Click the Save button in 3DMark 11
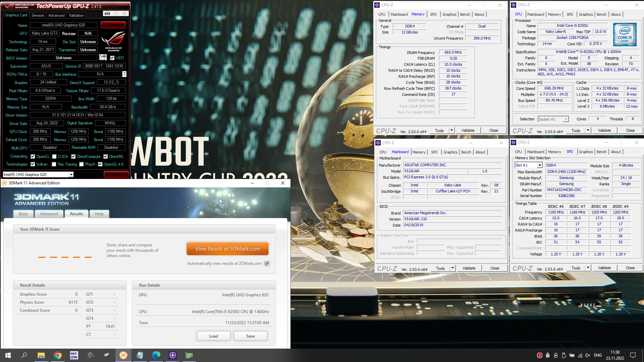 [251, 336]
